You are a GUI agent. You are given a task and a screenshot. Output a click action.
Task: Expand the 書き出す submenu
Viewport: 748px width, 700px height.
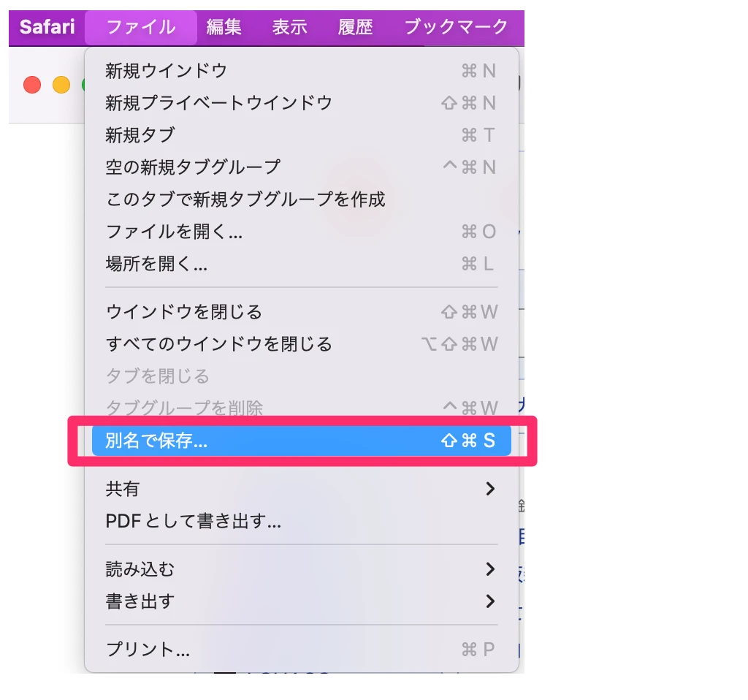click(302, 601)
